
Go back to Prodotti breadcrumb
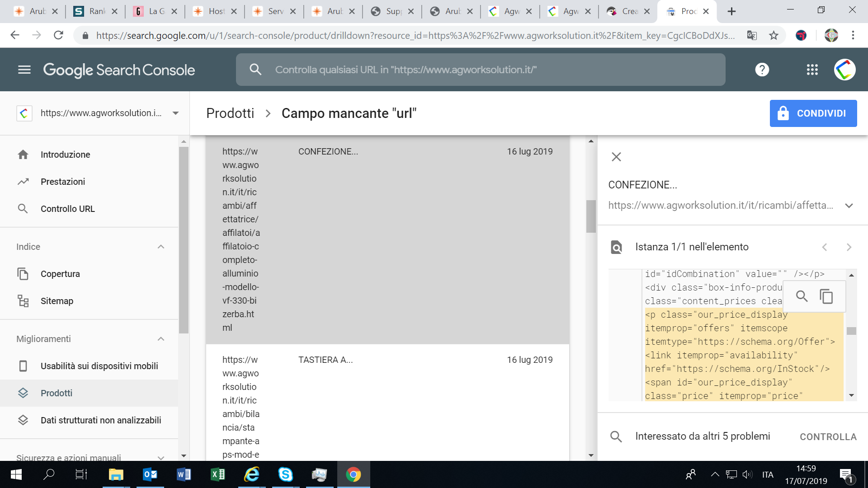230,113
